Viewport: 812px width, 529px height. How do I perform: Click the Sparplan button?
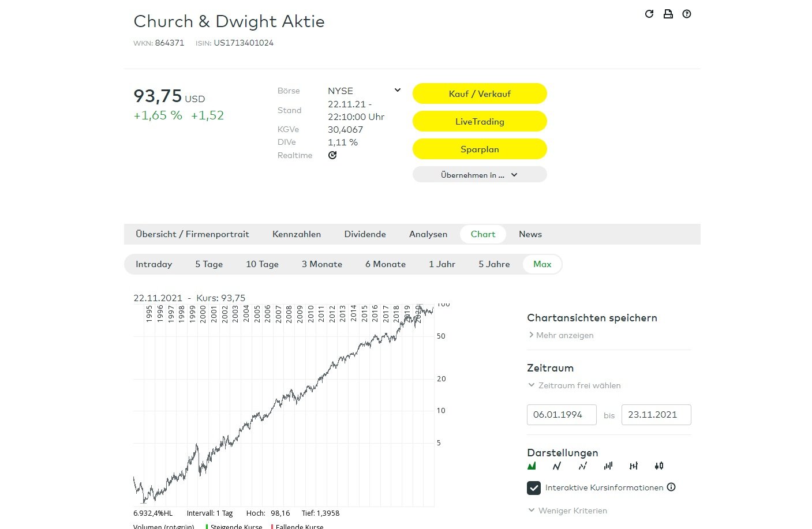480,149
